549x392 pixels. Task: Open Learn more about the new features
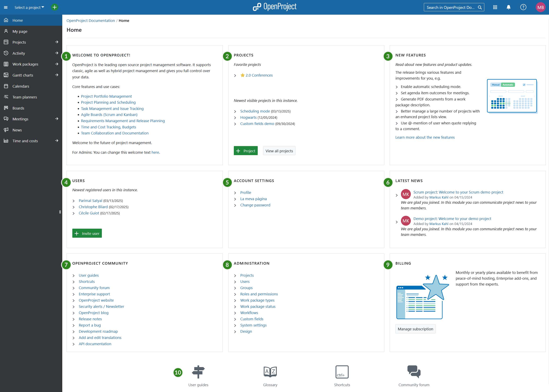(x=425, y=137)
